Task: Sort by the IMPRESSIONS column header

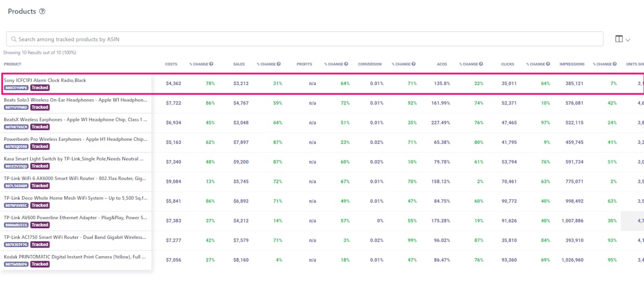Action: point(572,64)
